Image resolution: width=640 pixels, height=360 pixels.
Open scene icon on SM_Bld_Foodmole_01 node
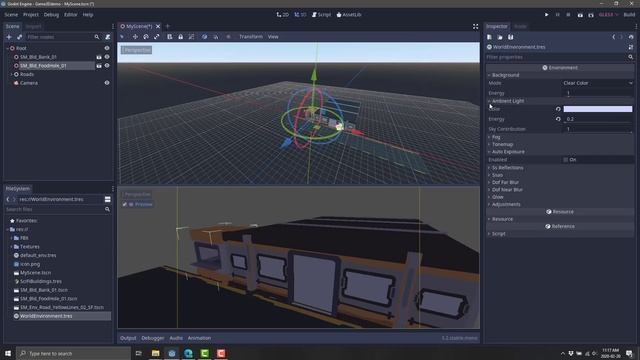pos(99,66)
